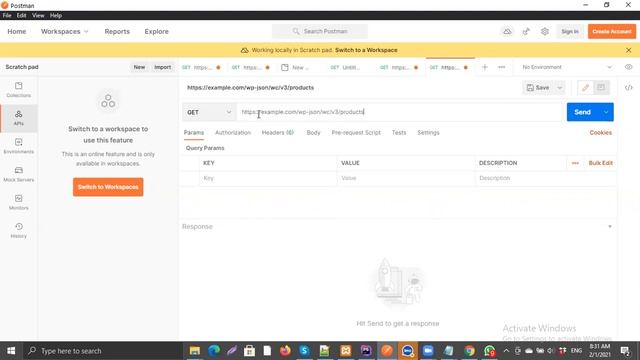Click the Windows Start button
The image size is (640, 360).
tap(11, 351)
